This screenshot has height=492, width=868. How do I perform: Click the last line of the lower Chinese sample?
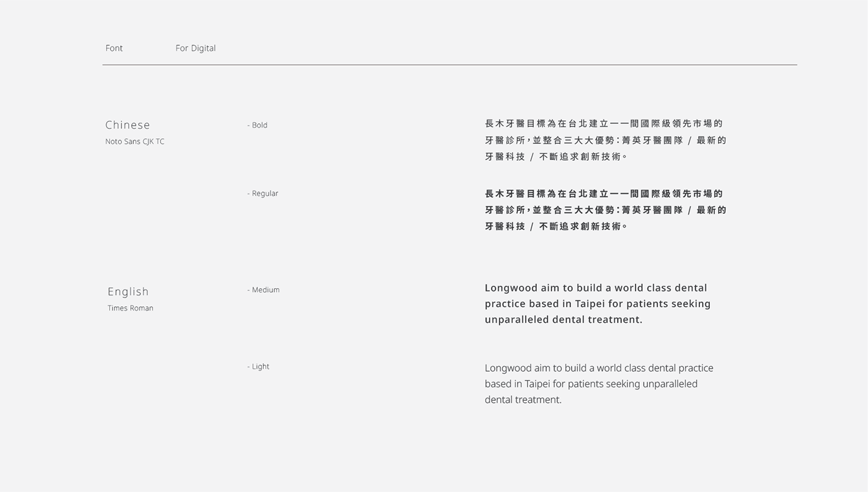click(556, 227)
